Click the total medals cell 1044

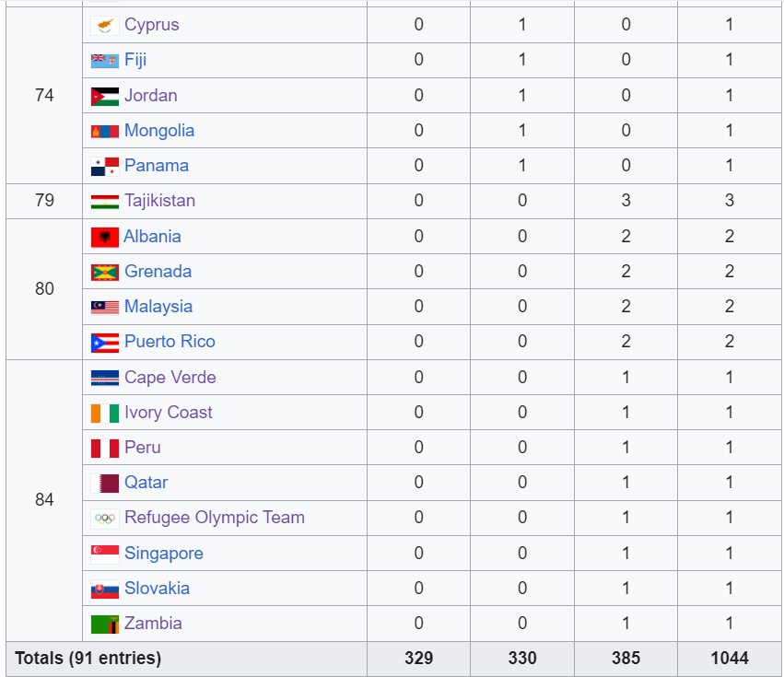click(x=729, y=659)
